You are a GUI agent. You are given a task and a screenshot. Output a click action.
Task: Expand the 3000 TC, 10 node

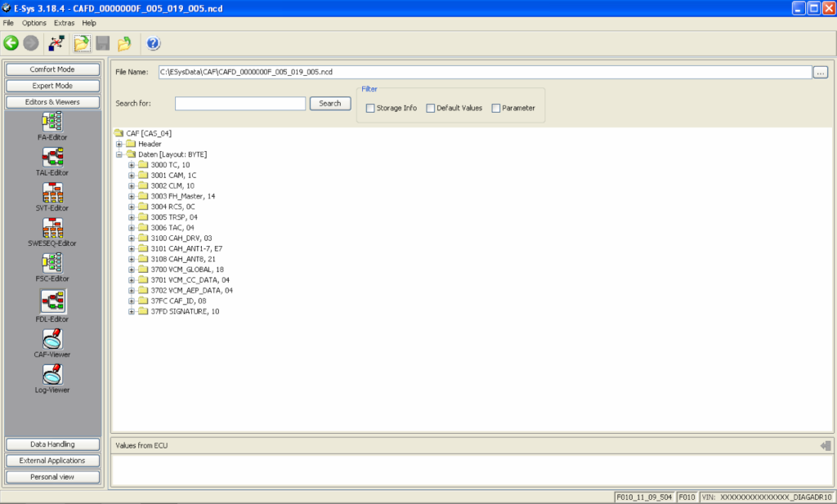(132, 165)
